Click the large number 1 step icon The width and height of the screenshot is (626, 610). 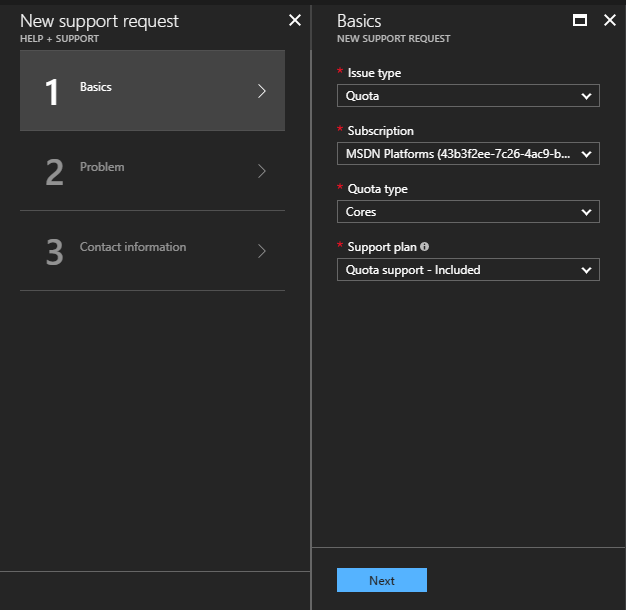point(53,92)
